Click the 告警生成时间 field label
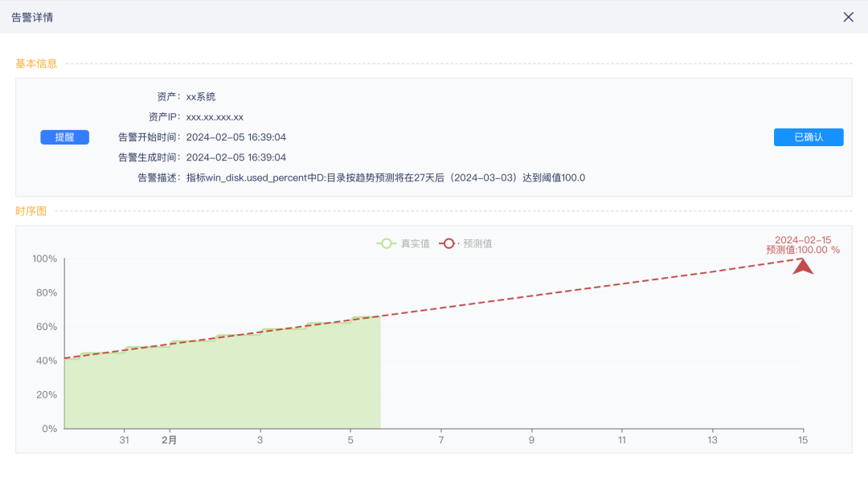This screenshot has height=477, width=868. pos(149,157)
